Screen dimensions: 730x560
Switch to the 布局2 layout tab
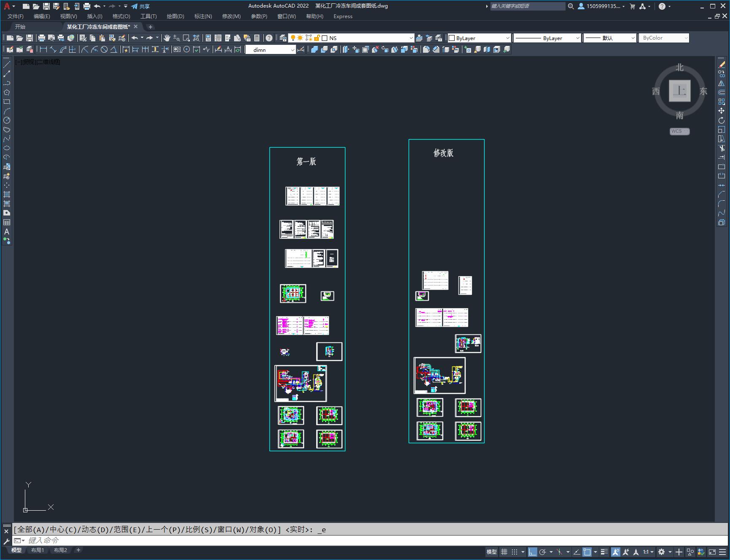(60, 550)
